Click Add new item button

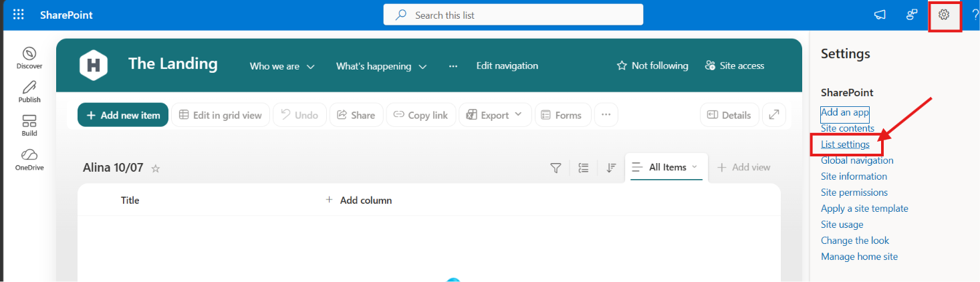123,115
